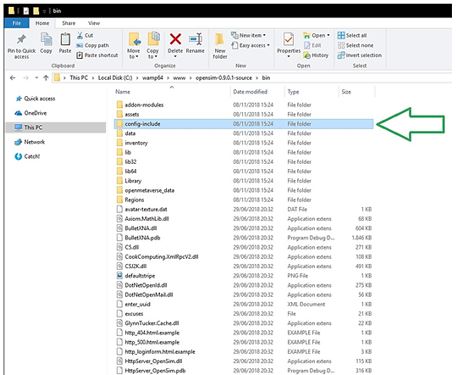This screenshot has width=456, height=375.
Task: Select This PC in navigation pane
Action: click(x=55, y=127)
